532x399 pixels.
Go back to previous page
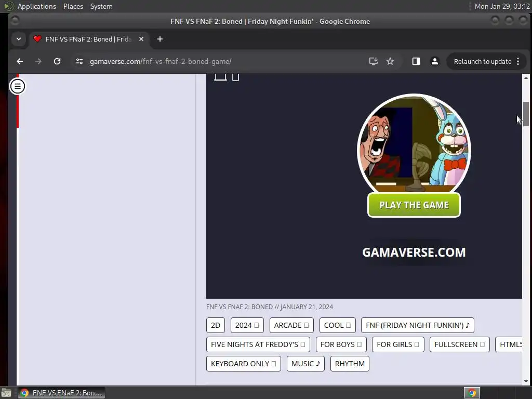[20, 61]
